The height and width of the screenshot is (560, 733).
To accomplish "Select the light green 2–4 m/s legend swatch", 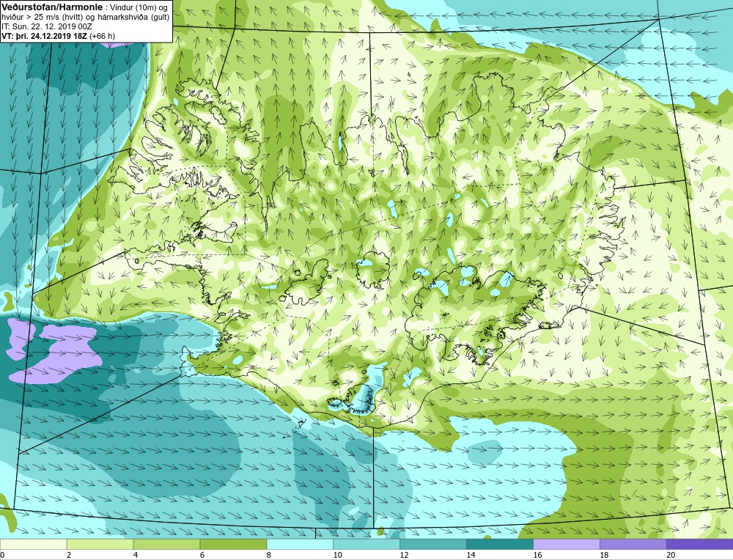I will click(x=100, y=544).
